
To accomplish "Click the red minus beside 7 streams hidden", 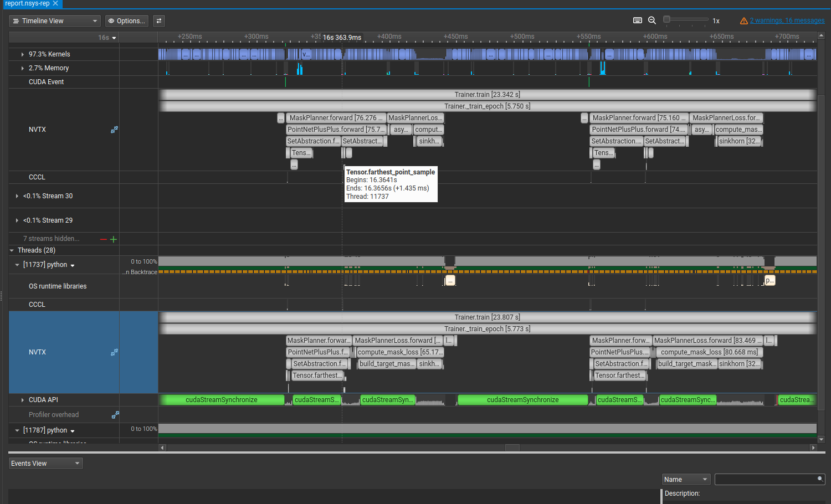I will click(x=103, y=239).
